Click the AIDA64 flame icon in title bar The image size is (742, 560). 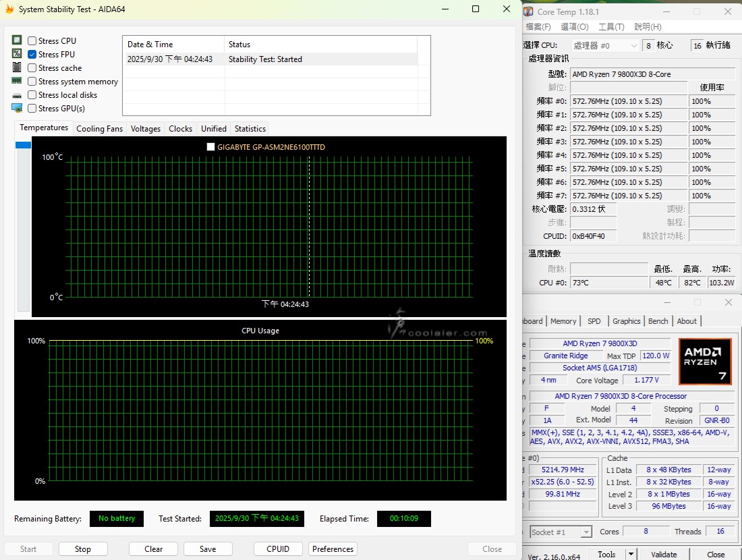point(9,9)
